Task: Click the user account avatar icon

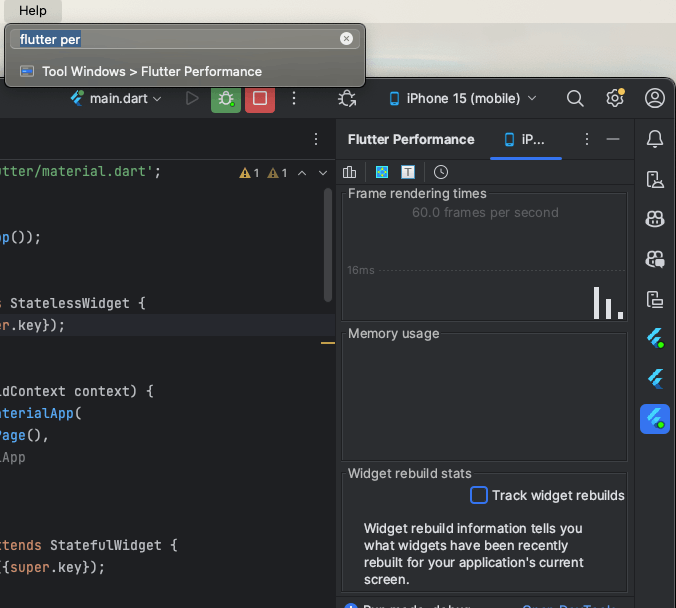Action: [654, 98]
